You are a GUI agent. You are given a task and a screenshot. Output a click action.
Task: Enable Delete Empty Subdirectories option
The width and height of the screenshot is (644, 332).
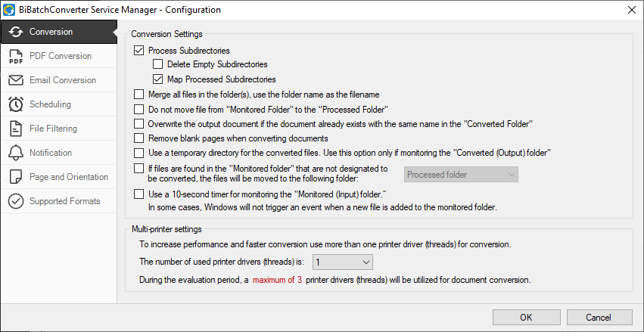[x=157, y=64]
